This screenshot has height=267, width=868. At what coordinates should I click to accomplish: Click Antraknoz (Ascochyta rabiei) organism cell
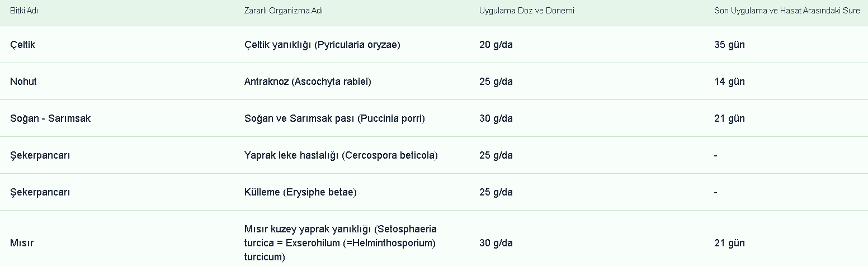308,82
